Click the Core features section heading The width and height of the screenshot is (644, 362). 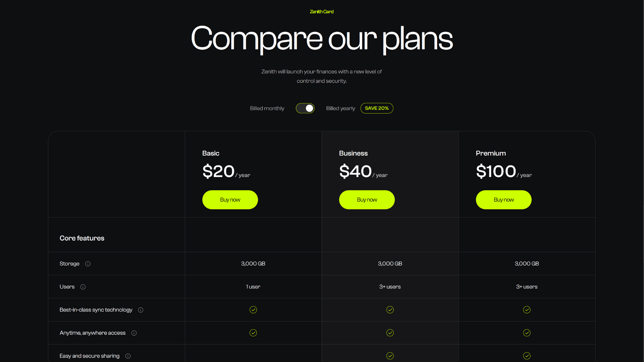coord(82,238)
